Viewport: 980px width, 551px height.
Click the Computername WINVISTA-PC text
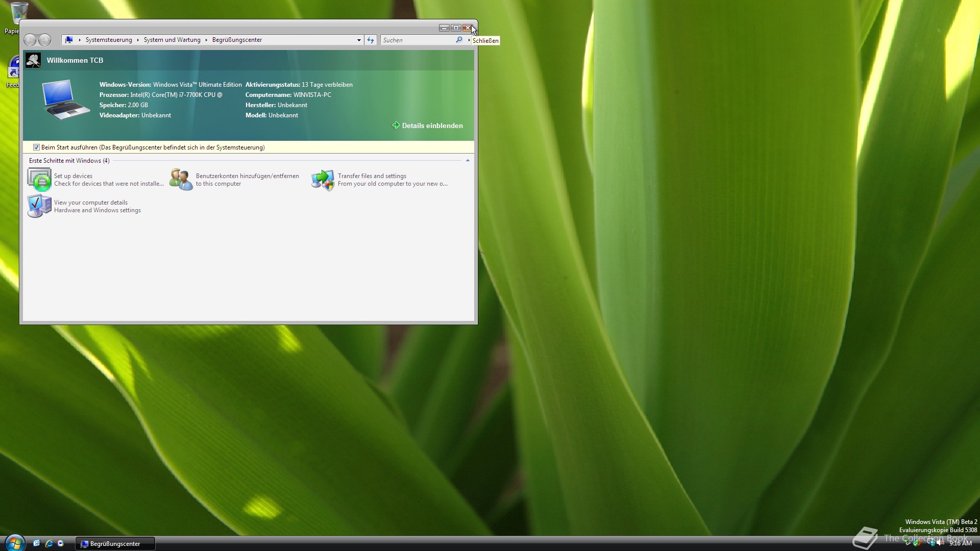point(288,95)
